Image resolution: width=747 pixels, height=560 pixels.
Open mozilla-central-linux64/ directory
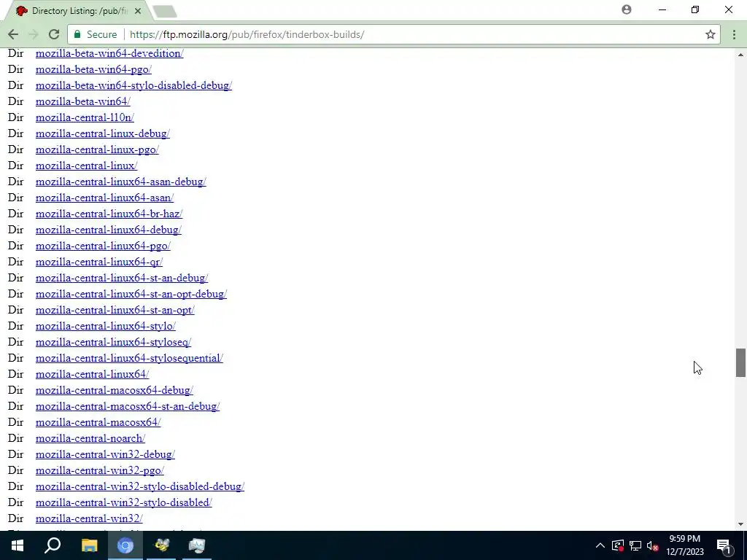[x=93, y=374]
